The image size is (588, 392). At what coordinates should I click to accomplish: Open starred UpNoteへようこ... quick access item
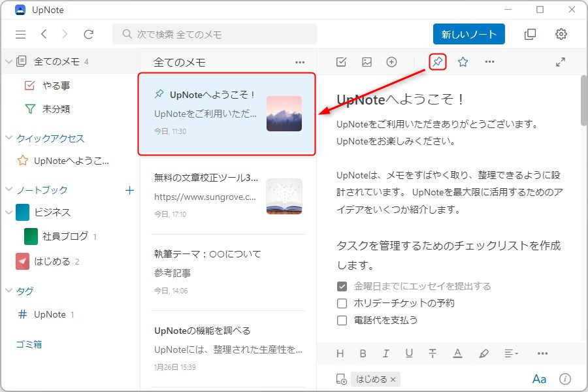tap(70, 161)
